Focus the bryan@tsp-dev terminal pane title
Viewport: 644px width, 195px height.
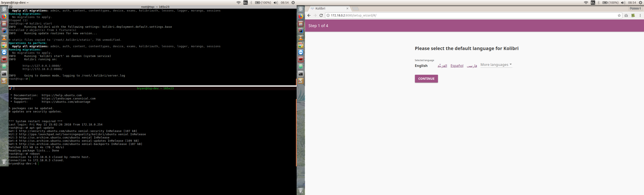click(155, 88)
